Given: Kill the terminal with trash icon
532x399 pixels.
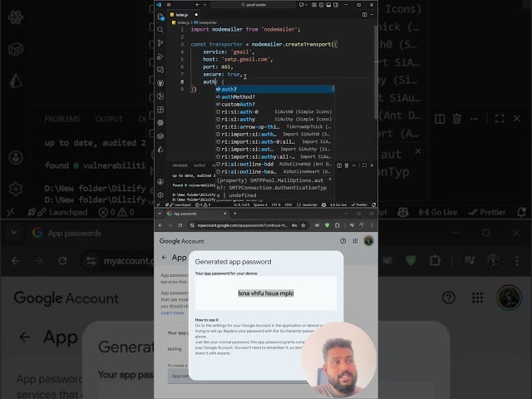Looking at the screenshot, I should (347, 165).
